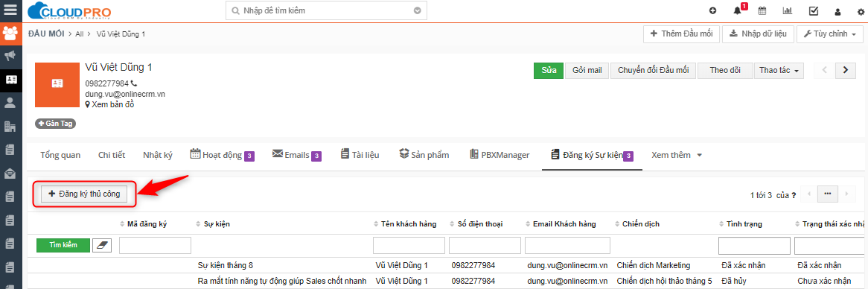
Task: Open the user profile icon
Action: (837, 11)
